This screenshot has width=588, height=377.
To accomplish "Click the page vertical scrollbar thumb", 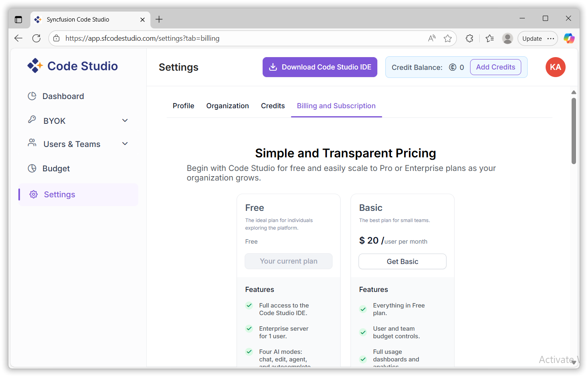I will (x=574, y=132).
